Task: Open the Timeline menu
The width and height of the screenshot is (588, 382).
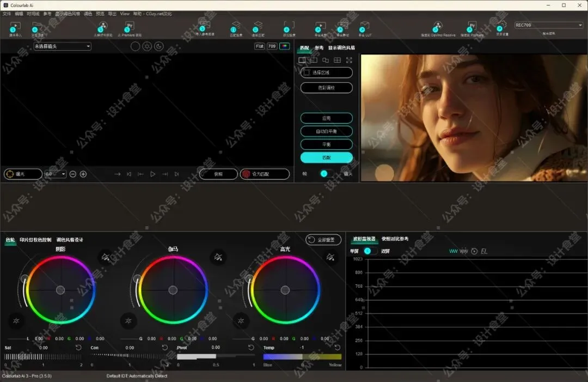Action: click(33, 14)
